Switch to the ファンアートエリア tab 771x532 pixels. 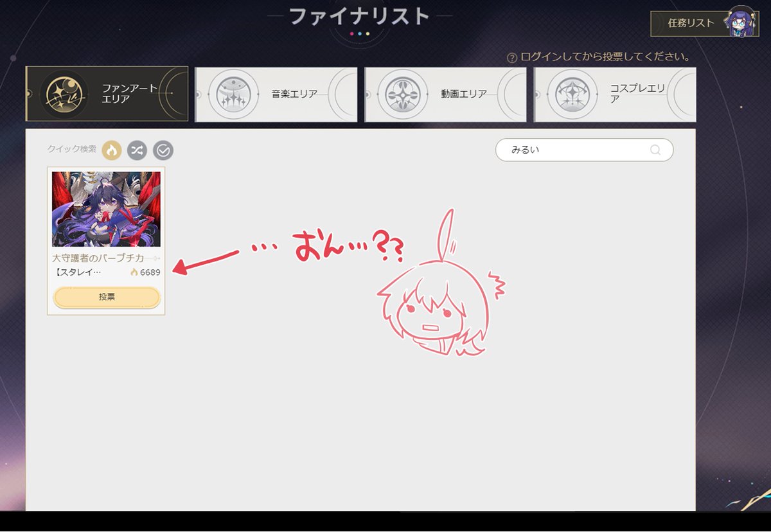pos(107,94)
